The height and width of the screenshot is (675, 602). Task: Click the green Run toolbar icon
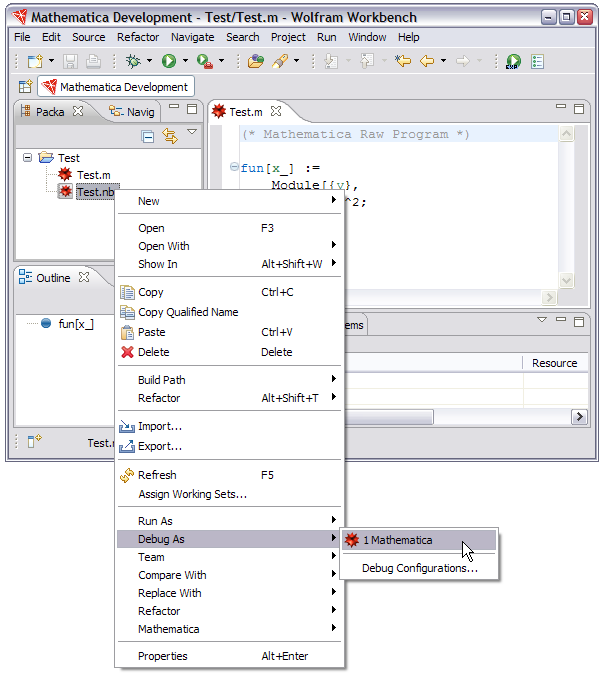pos(169,61)
